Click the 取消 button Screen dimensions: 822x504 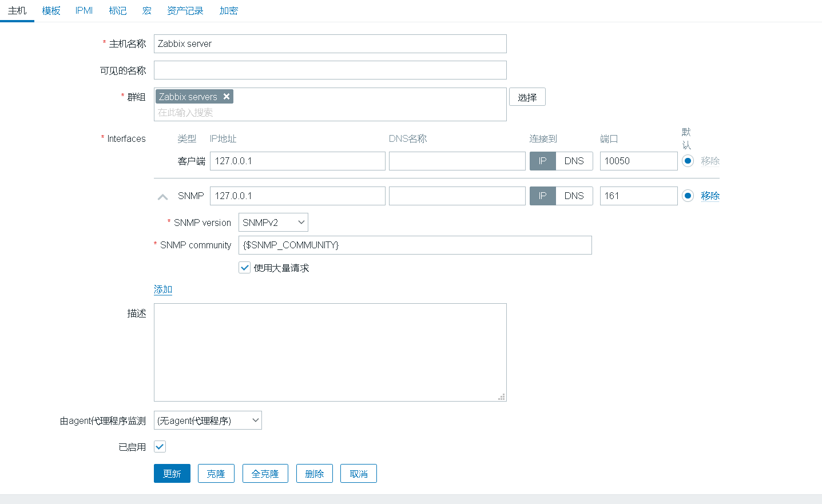tap(359, 474)
